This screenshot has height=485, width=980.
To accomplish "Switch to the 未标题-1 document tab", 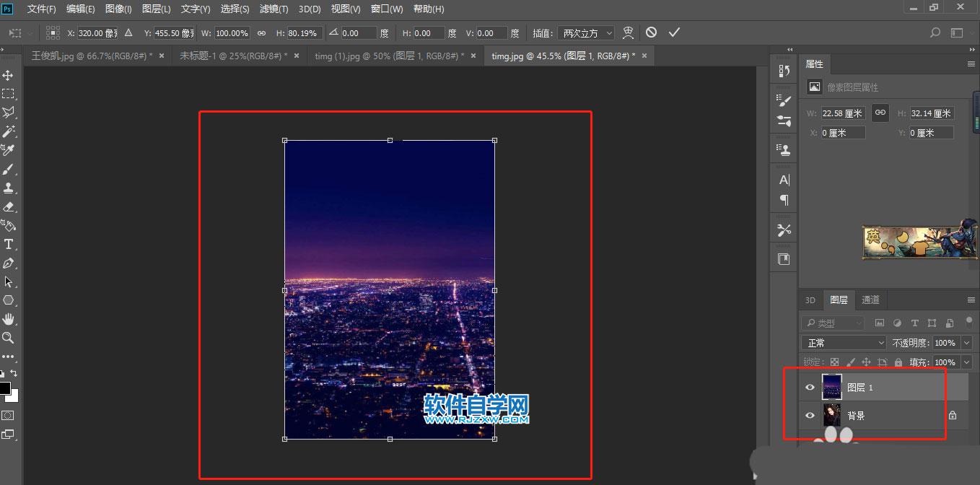I will point(229,56).
